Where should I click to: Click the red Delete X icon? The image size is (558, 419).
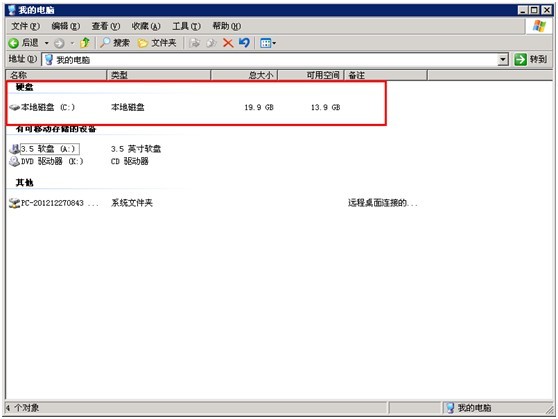tap(228, 43)
